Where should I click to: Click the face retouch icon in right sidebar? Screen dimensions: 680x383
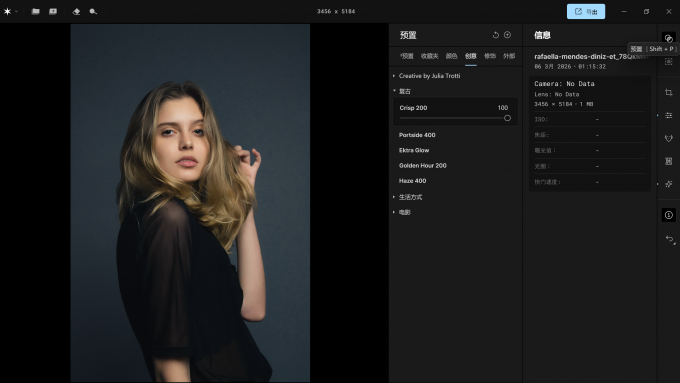(x=669, y=138)
